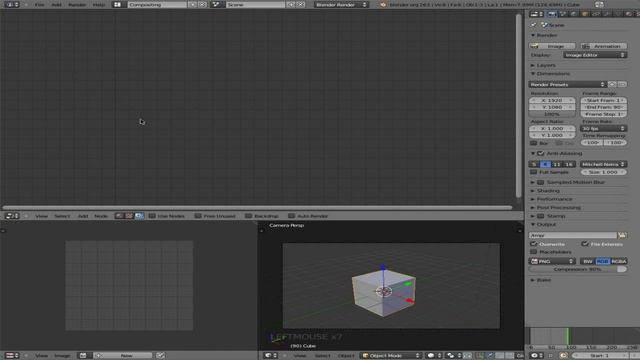Screen dimensions: 640x360
Task: Add a new scene with plus button
Action: point(291,4)
